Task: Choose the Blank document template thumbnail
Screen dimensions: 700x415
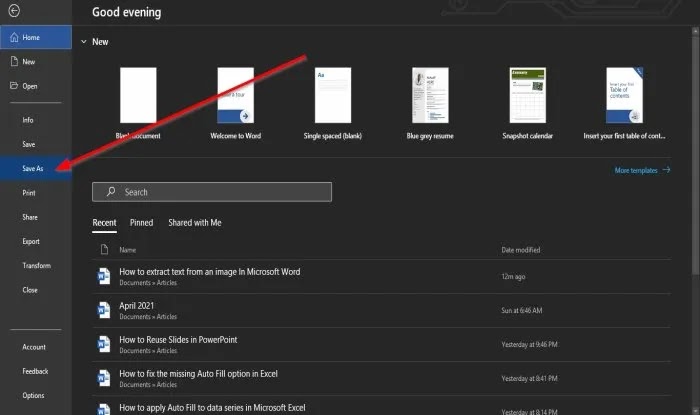Action: coord(138,95)
